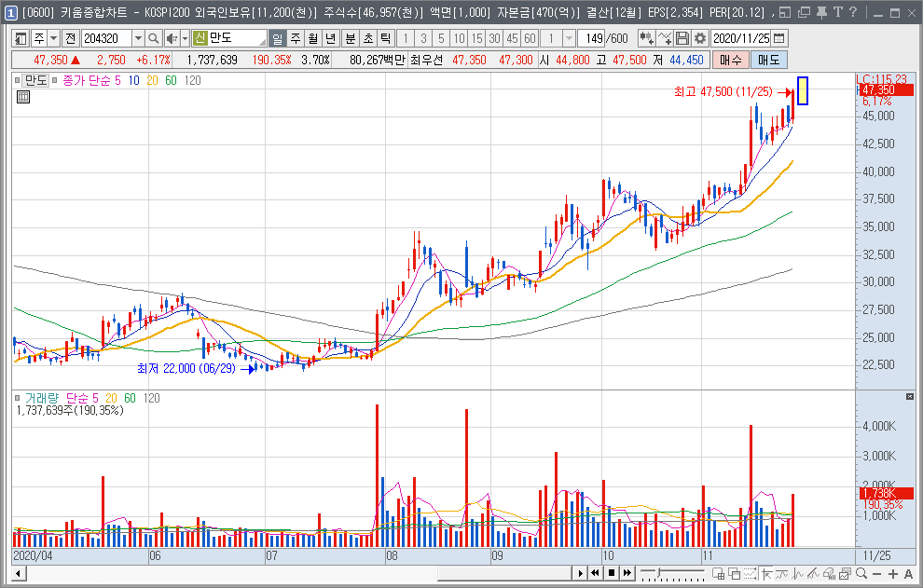Click the play arrow at scrollbar end
Viewport: 923px width, 588px height.
(581, 573)
